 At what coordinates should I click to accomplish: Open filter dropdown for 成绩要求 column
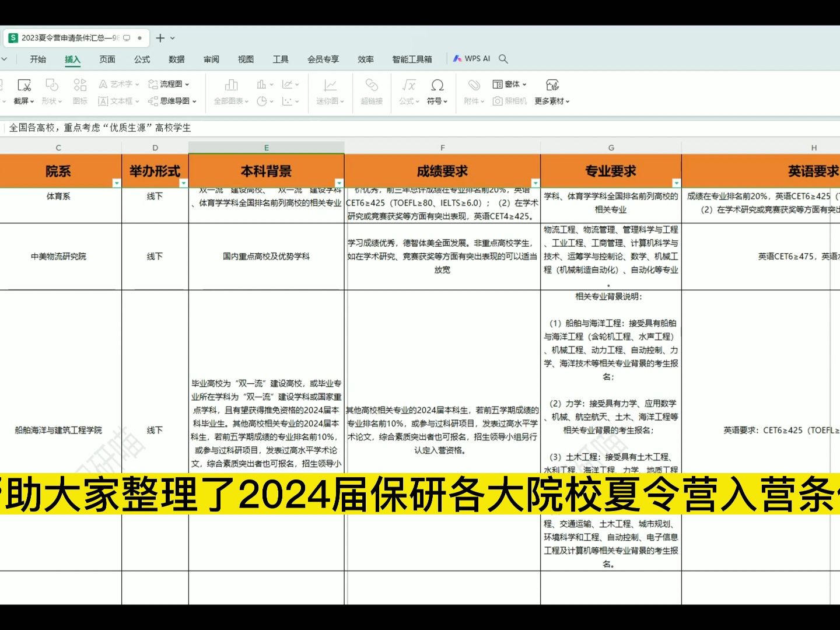point(535,183)
